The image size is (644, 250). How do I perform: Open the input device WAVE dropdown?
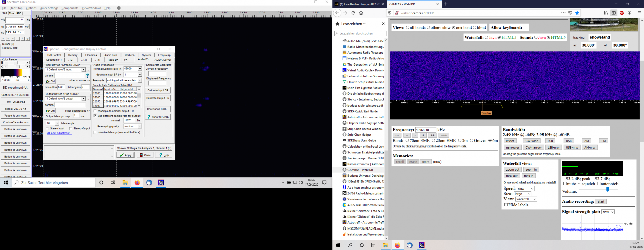(x=83, y=70)
